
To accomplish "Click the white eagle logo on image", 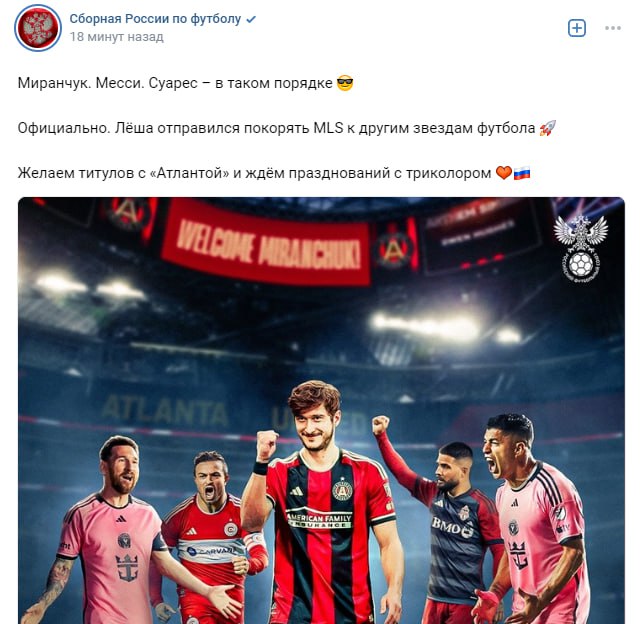I will tap(580, 249).
